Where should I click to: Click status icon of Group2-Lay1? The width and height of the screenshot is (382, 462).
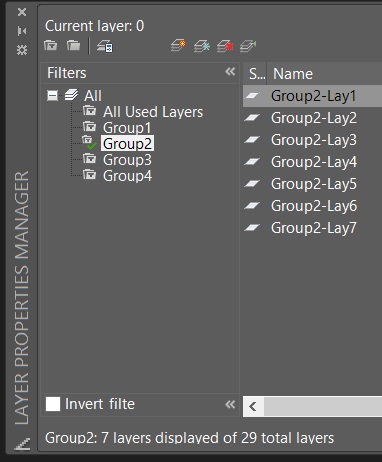[x=252, y=96]
